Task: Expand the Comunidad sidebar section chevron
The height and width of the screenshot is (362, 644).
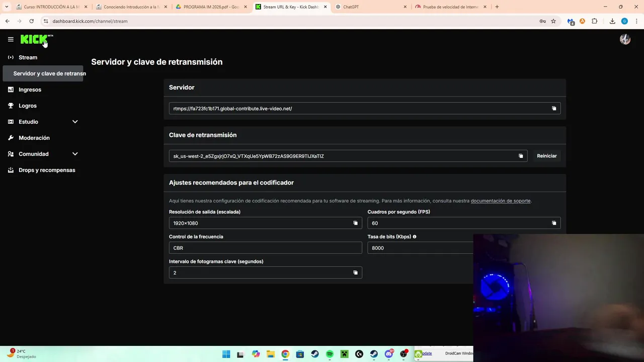Action: (75, 154)
